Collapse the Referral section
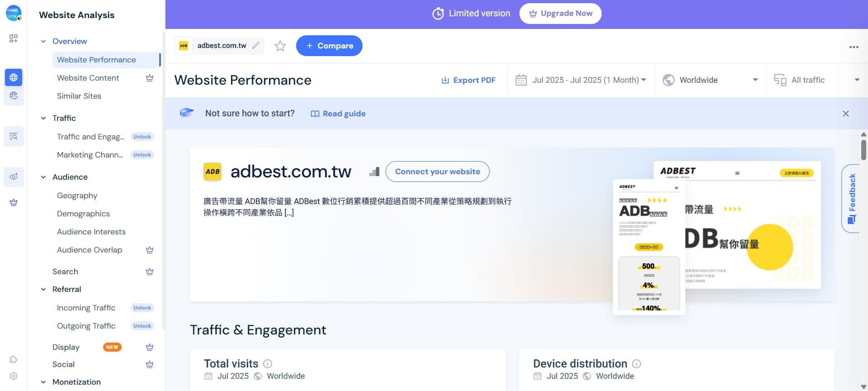Image resolution: width=868 pixels, height=391 pixels. (x=43, y=289)
